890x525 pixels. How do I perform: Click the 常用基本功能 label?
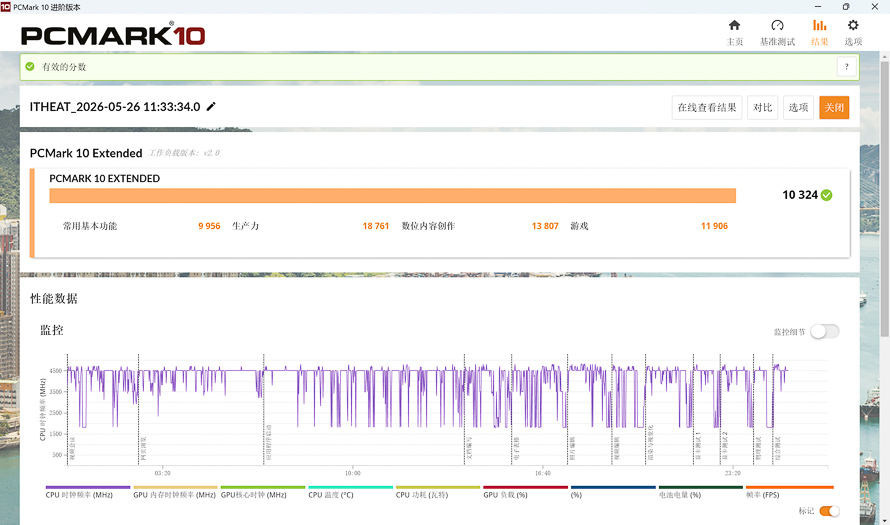tap(90, 226)
